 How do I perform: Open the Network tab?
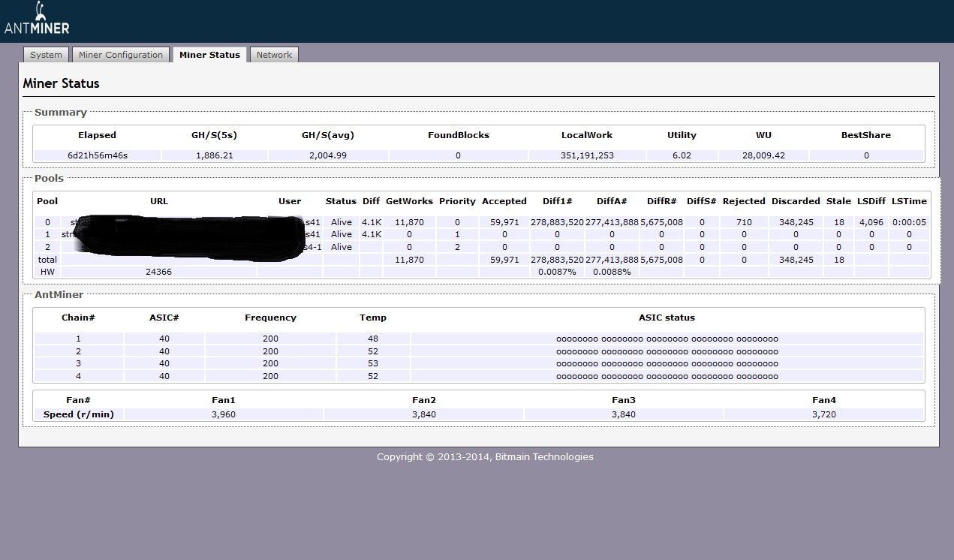pyautogui.click(x=274, y=55)
